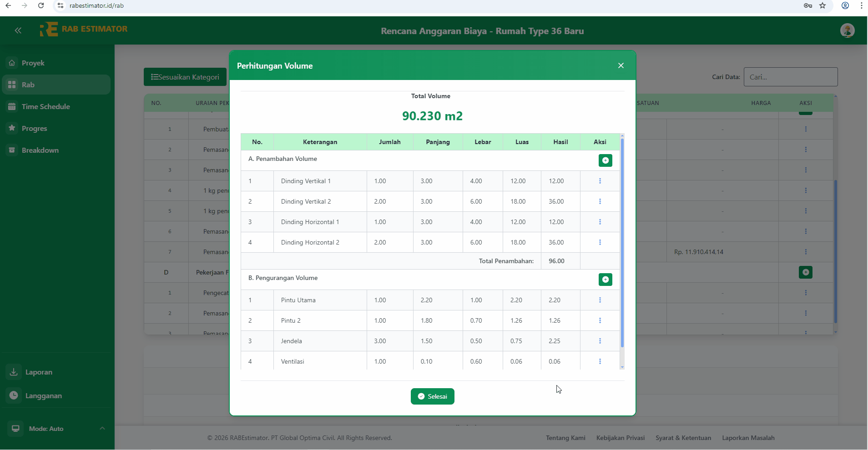Image resolution: width=868 pixels, height=450 pixels.
Task: Open the Proyek menu item
Action: [33, 63]
